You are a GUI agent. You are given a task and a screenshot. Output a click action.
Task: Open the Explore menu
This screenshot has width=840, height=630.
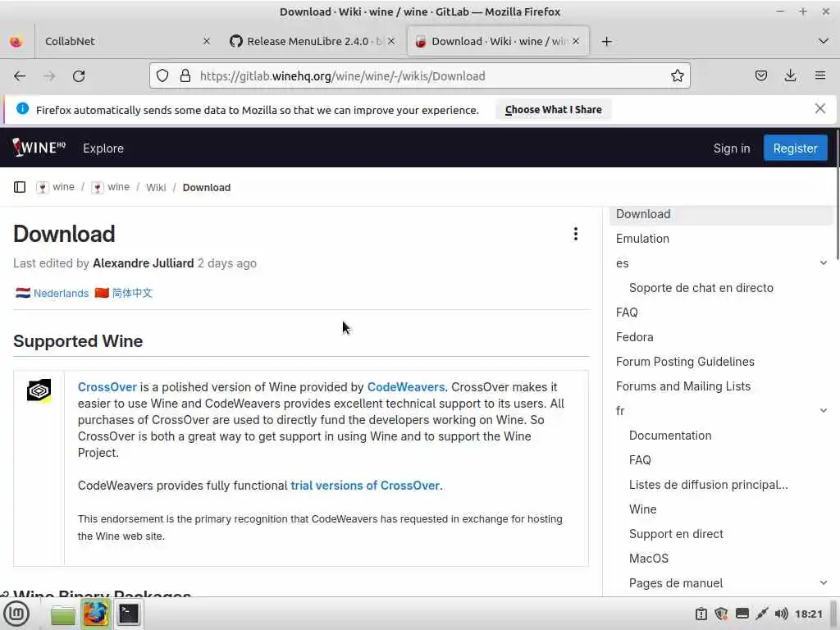coord(103,148)
